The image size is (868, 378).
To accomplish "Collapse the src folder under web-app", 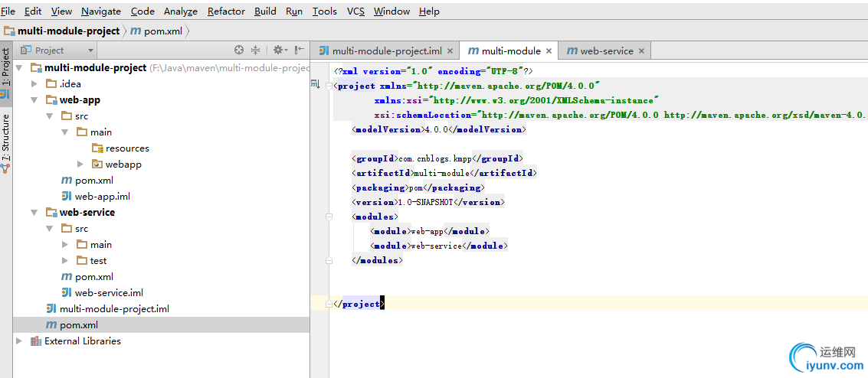I will point(49,116).
